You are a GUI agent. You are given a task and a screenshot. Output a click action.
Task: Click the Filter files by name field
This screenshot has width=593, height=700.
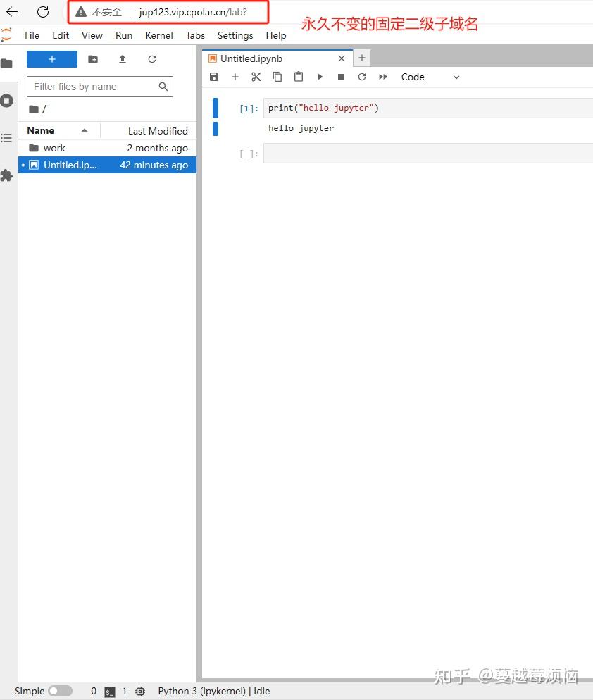pyautogui.click(x=99, y=87)
